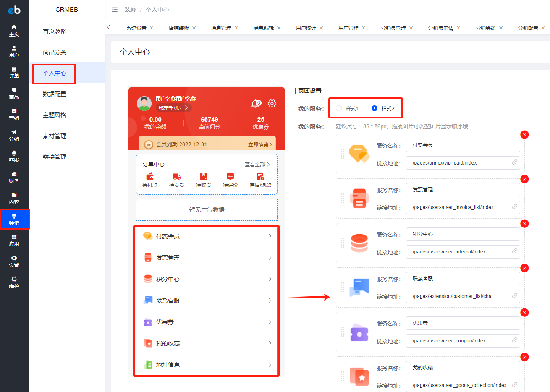Switch to the 店铺装修 tab
The image size is (550, 392).
(x=179, y=28)
